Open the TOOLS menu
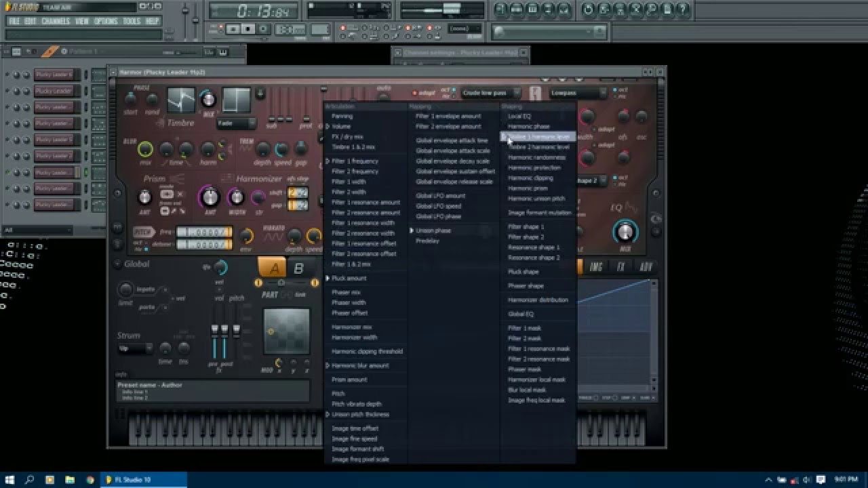Screen dimensions: 868x488 click(x=132, y=21)
